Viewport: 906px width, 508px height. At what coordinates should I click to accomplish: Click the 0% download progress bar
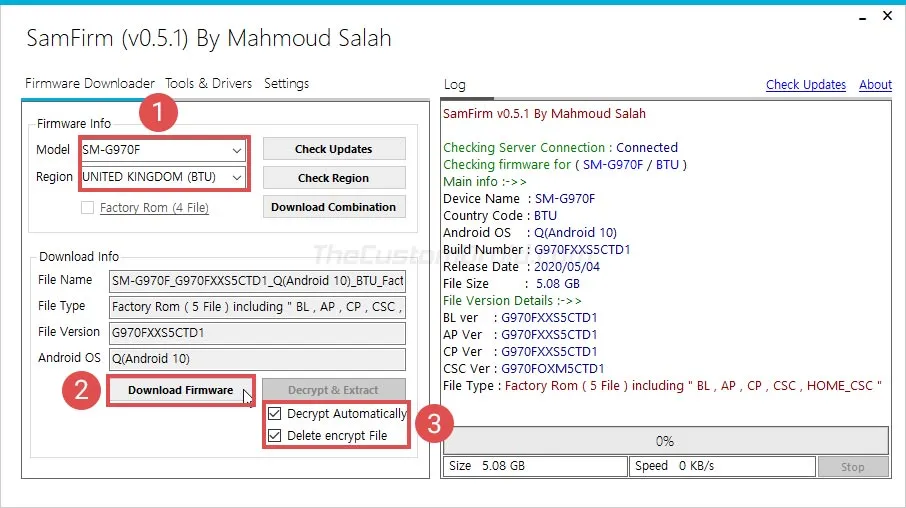666,441
